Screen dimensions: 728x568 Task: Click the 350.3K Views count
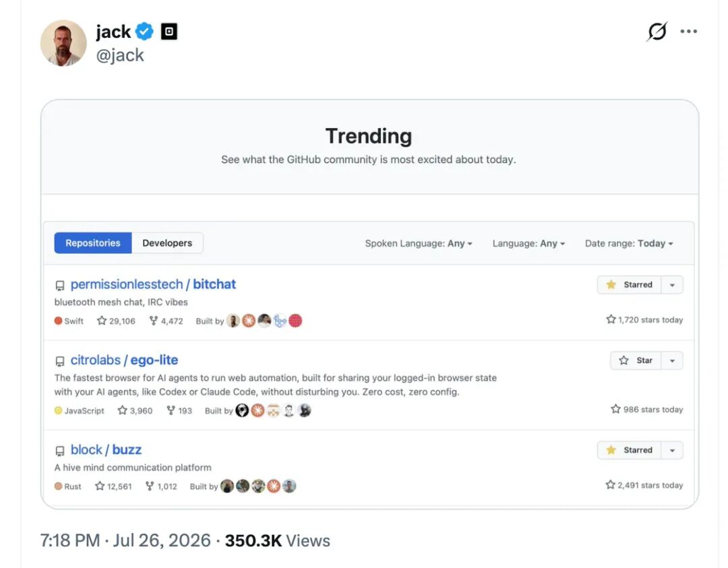coord(278,540)
